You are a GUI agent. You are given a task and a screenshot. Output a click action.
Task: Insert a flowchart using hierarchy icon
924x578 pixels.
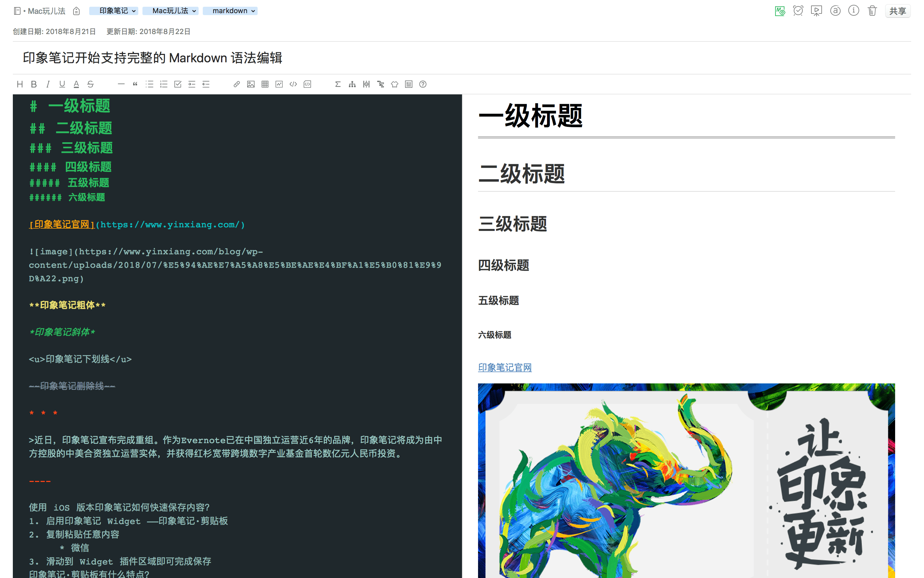(352, 84)
